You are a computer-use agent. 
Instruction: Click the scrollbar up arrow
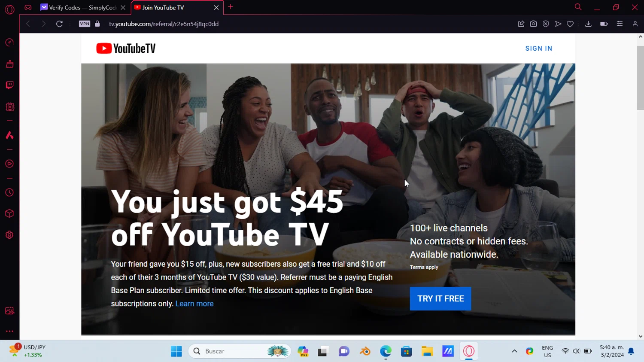(640, 37)
